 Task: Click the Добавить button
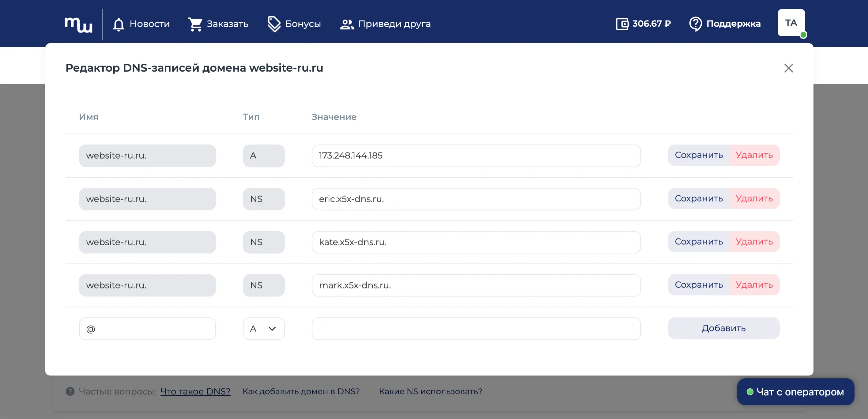tap(723, 328)
